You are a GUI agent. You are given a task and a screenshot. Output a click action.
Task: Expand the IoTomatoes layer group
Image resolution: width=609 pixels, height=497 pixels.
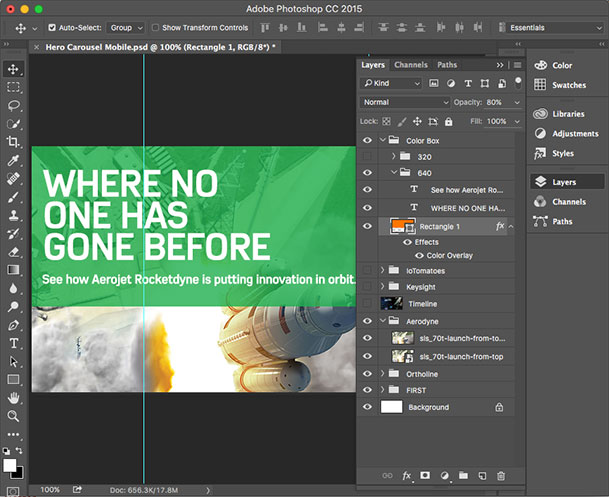(x=381, y=270)
